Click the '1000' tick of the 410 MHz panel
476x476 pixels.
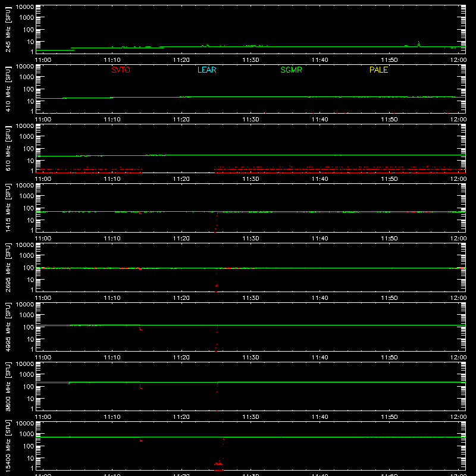[27, 77]
